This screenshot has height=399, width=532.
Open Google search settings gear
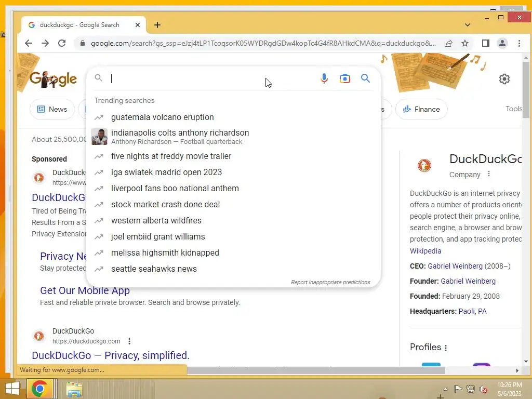click(504, 79)
